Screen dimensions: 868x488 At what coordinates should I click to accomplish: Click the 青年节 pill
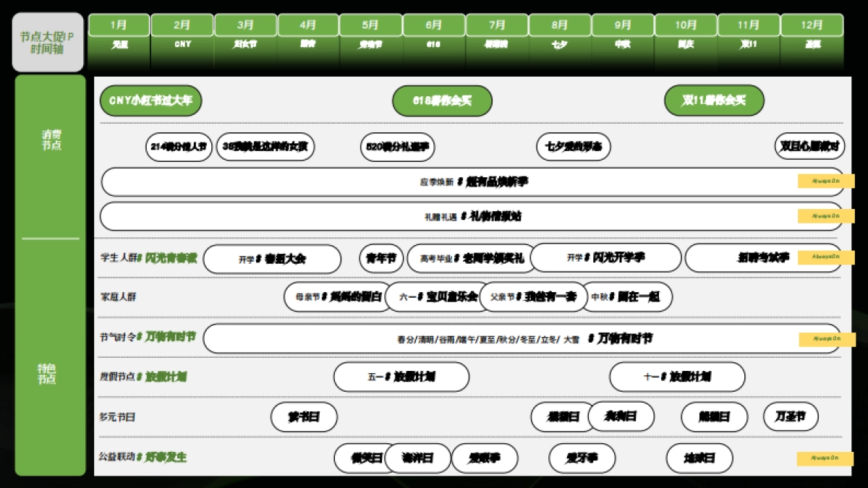click(x=381, y=258)
